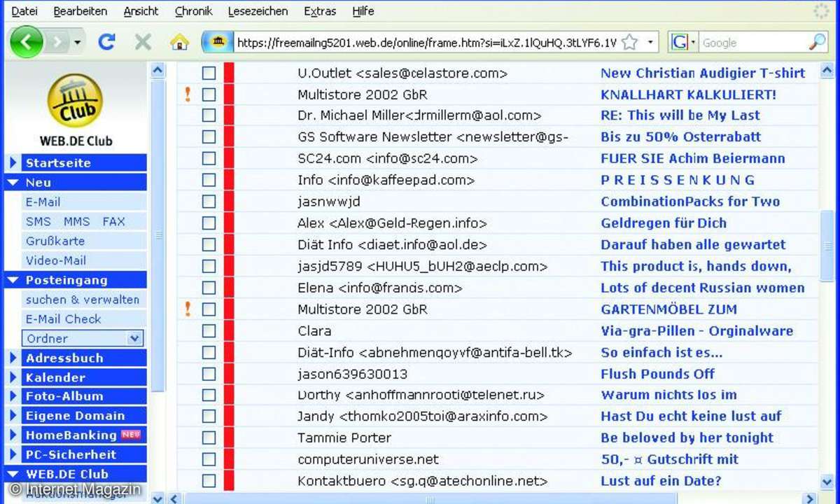
Task: Open the Chronik menu
Action: (193, 11)
